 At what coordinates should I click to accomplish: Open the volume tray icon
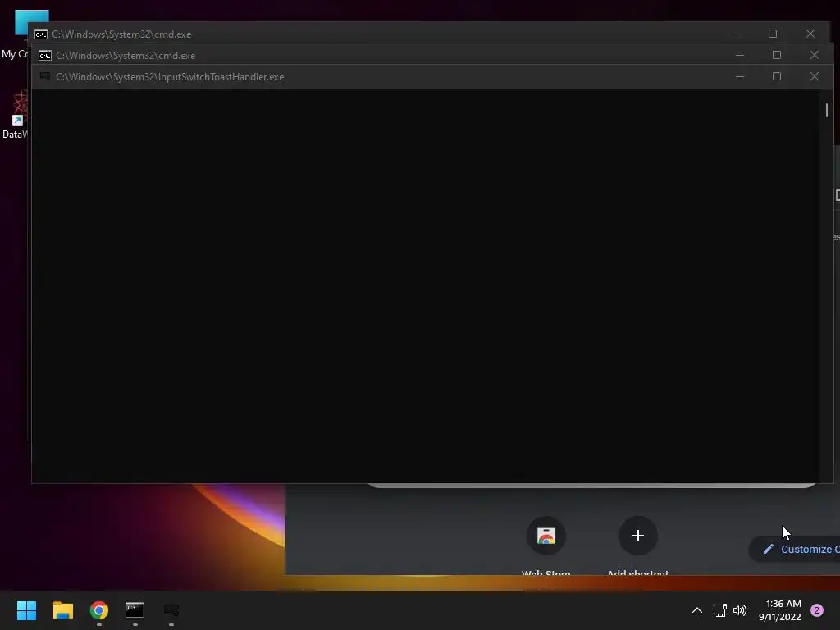[740, 610]
